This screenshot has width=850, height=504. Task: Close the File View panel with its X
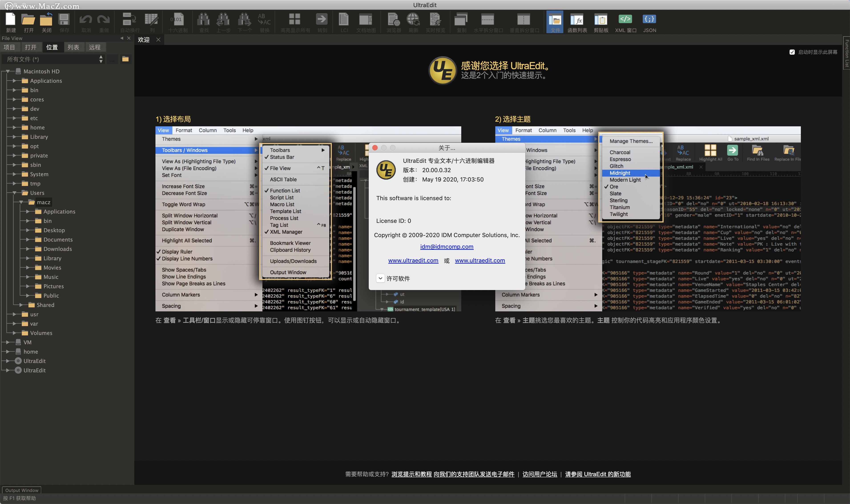(129, 38)
